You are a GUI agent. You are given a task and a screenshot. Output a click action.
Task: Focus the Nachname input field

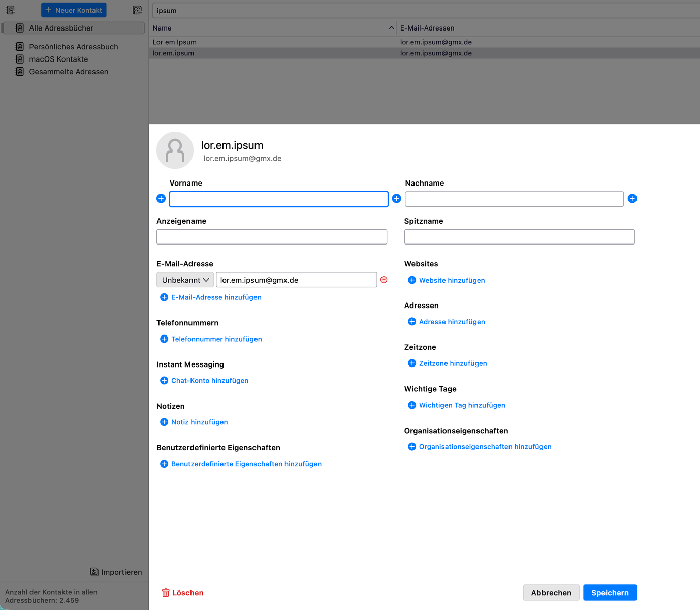(514, 199)
